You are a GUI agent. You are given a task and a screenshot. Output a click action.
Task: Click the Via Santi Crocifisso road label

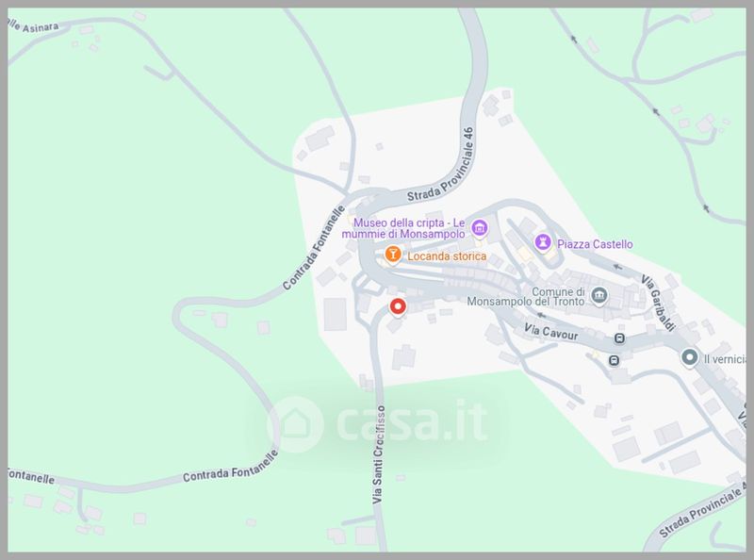click(x=379, y=454)
